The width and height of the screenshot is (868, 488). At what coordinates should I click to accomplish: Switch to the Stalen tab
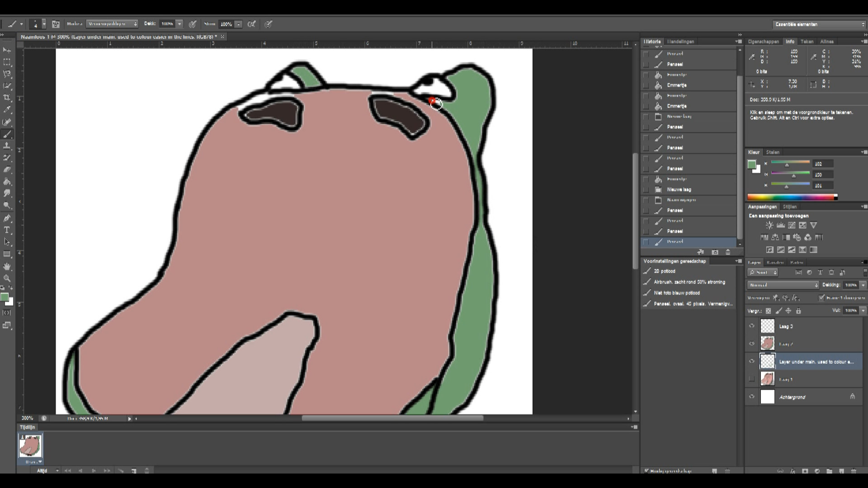pos(773,152)
